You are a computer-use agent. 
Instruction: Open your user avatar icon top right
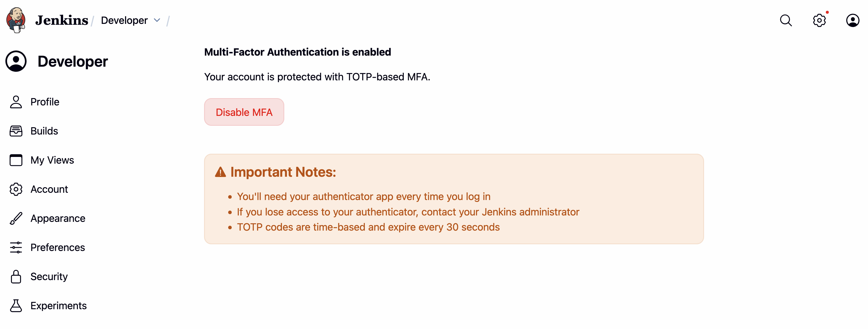pos(853,20)
